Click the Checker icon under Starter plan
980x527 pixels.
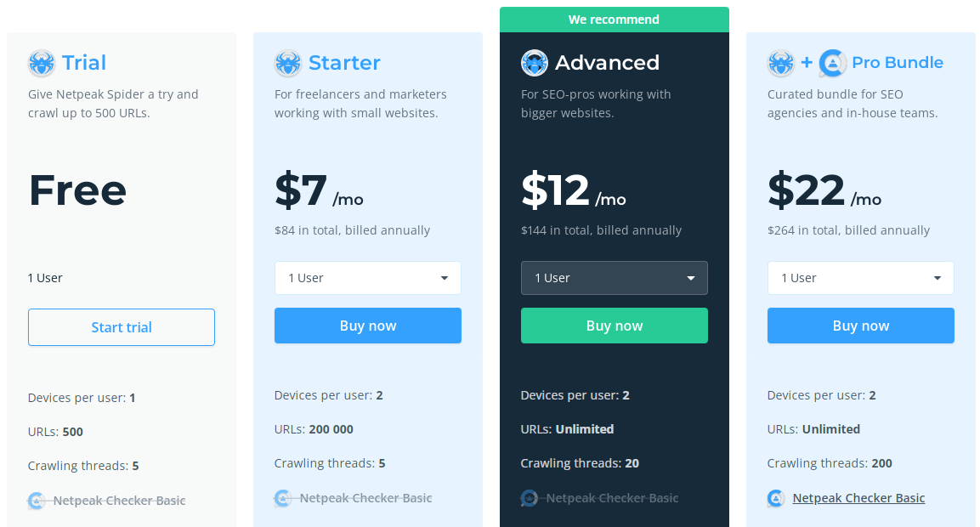(x=282, y=498)
